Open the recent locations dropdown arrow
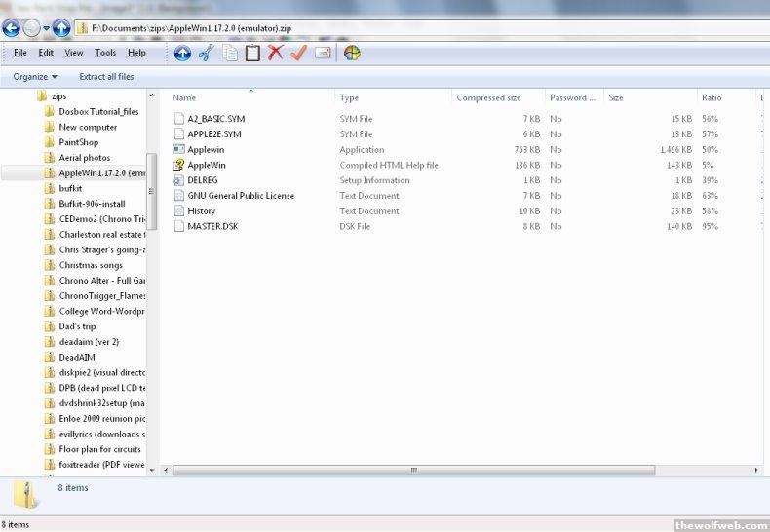 pos(46,28)
